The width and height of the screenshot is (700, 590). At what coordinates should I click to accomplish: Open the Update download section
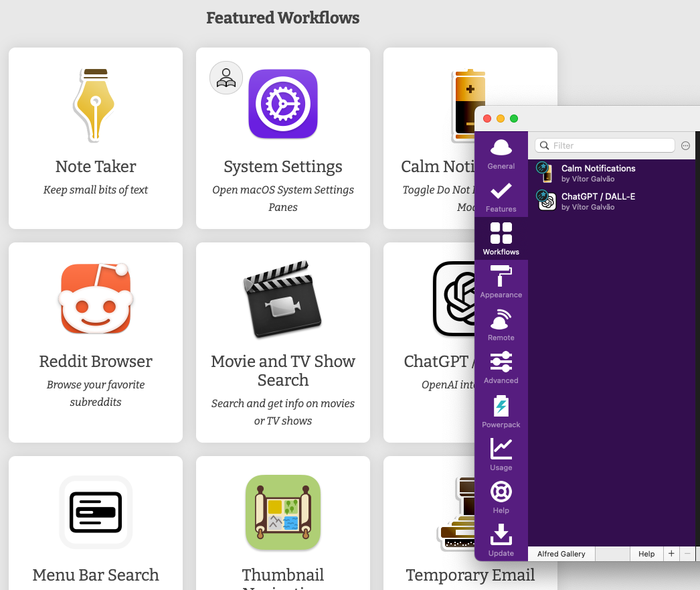(x=501, y=539)
